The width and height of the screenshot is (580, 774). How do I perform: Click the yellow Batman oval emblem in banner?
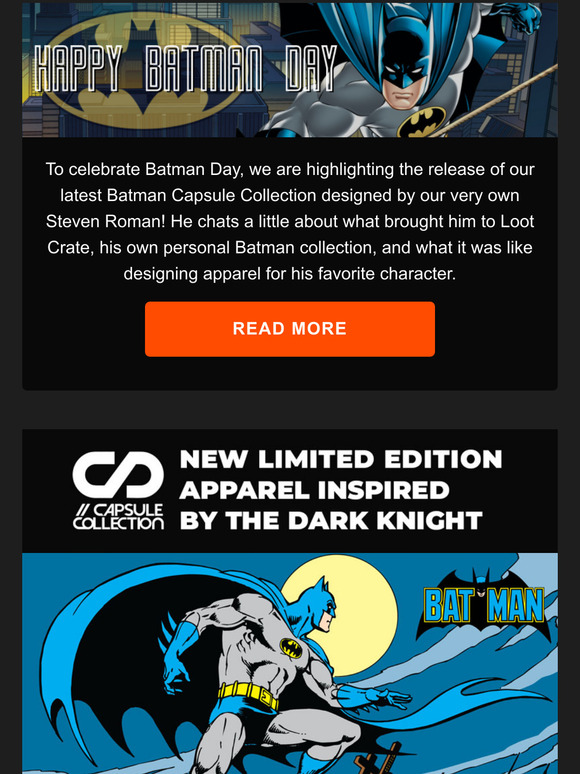tap(143, 70)
